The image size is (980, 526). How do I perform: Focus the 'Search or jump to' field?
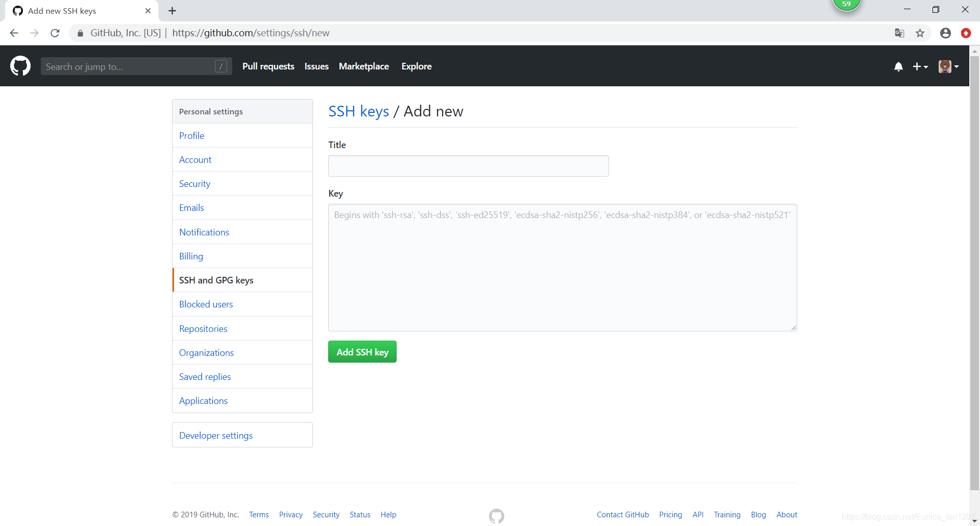pyautogui.click(x=136, y=66)
